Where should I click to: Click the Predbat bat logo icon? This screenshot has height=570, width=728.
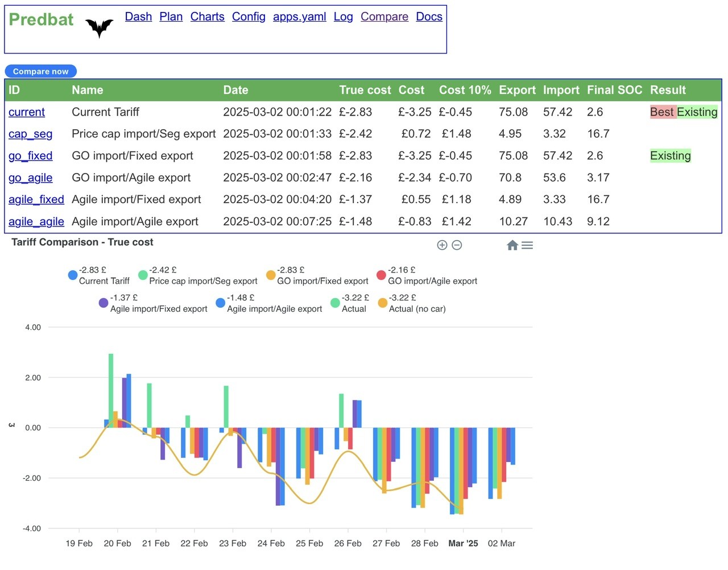point(100,27)
